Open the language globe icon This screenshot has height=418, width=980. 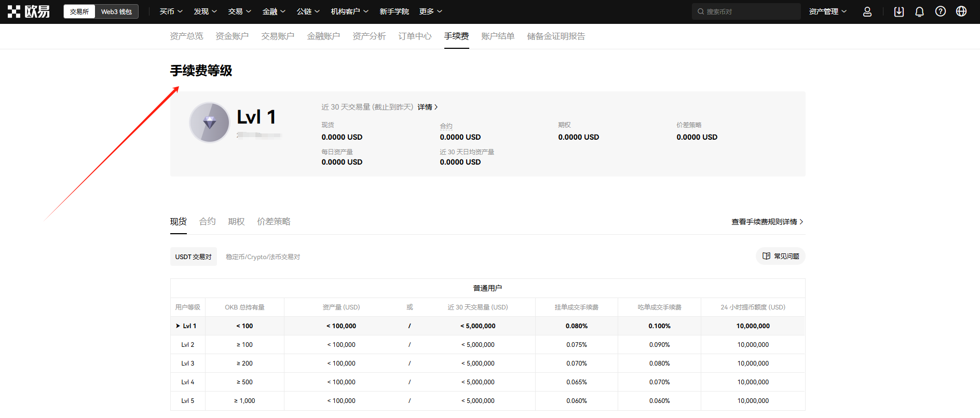point(961,11)
